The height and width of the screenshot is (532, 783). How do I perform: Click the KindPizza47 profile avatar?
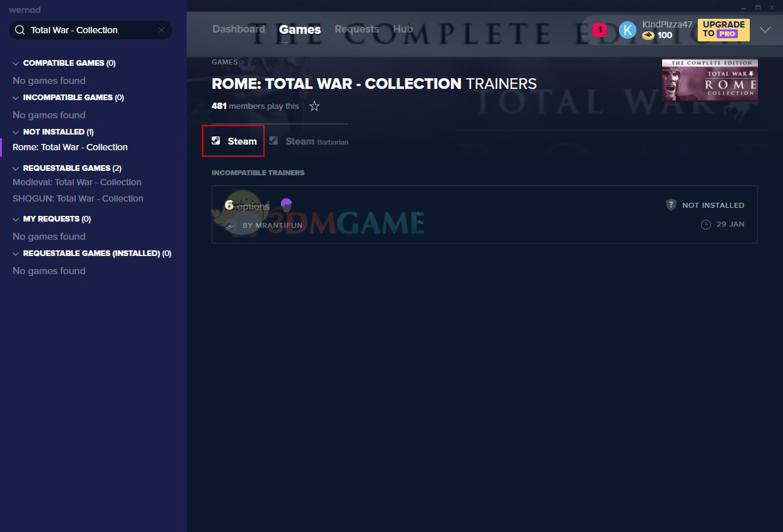[x=628, y=30]
